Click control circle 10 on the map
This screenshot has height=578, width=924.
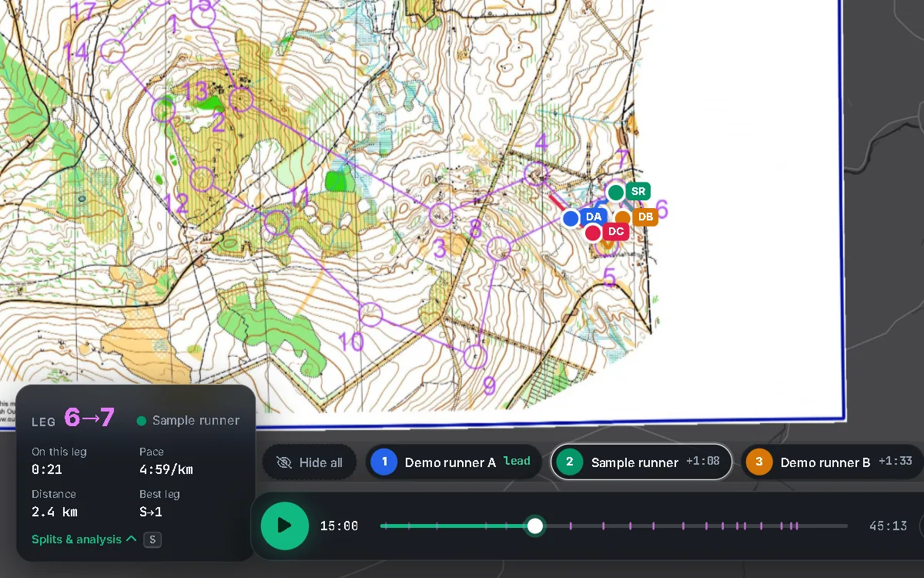point(371,314)
